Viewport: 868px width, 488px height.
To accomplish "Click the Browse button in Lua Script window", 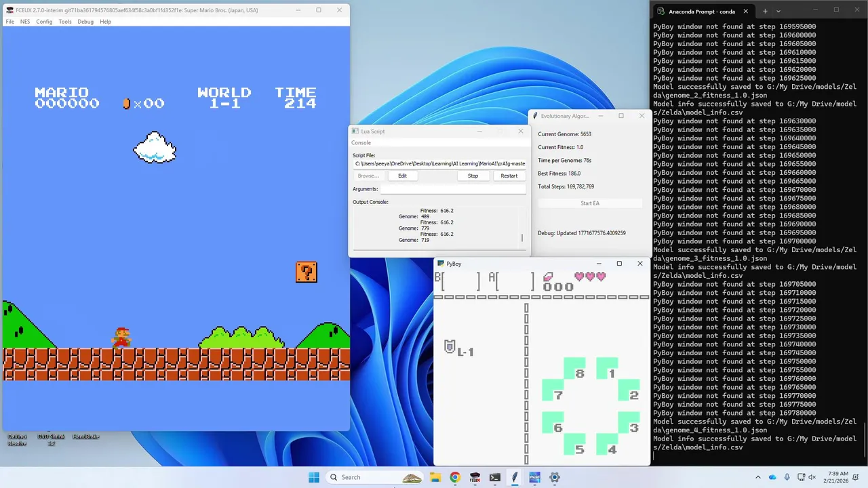I will [x=368, y=176].
